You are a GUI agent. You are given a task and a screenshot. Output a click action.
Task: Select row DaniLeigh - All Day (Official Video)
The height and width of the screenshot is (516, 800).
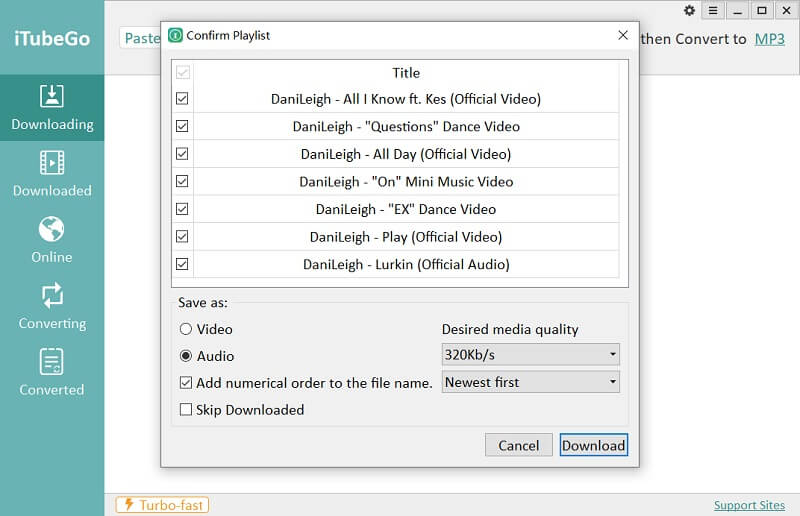click(x=406, y=154)
